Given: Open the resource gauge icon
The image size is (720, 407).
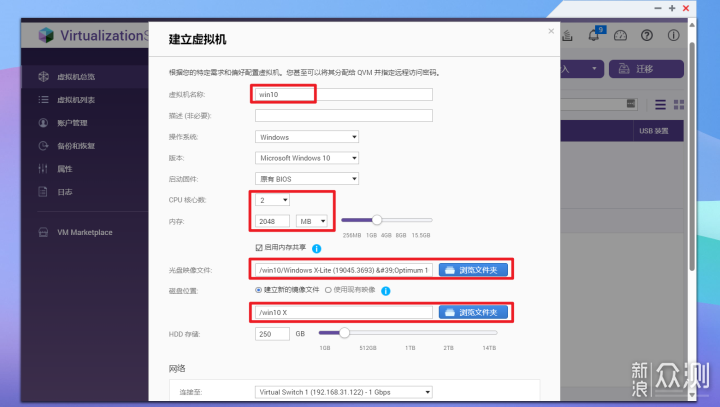Looking at the screenshot, I should (x=620, y=35).
